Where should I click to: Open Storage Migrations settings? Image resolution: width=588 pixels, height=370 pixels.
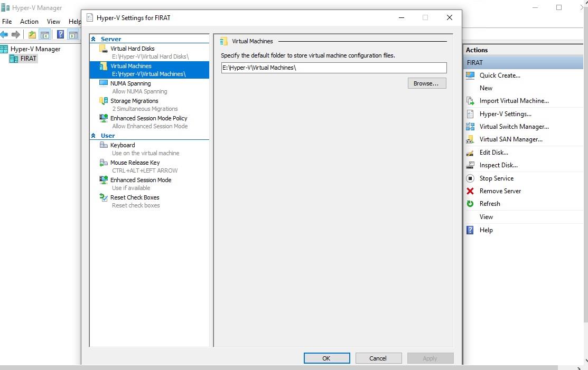click(x=150, y=105)
